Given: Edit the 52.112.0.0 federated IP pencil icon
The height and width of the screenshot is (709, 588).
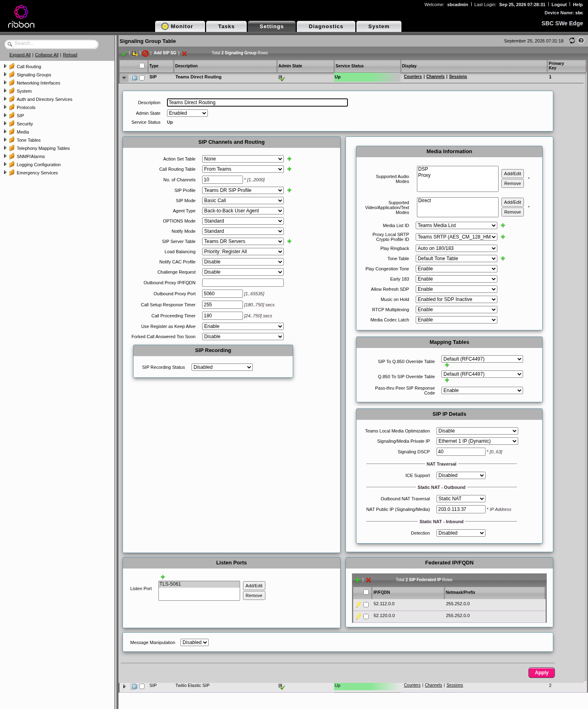Looking at the screenshot, I should point(359,604).
